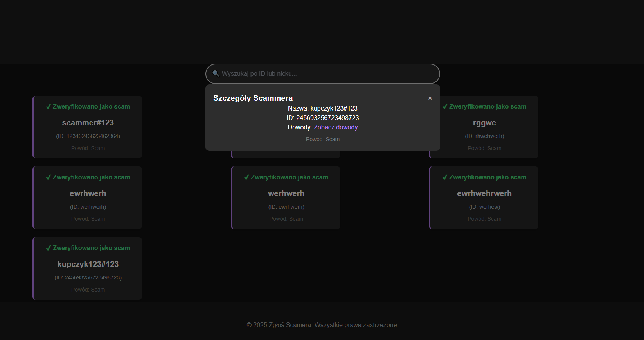
Task: Click the green checkmark above ewrhwerh
Action: point(49,177)
